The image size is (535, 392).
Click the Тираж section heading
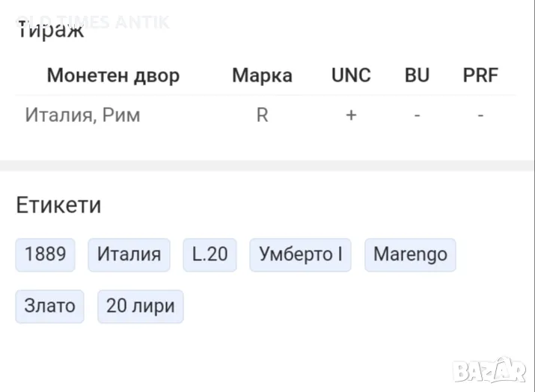50,30
